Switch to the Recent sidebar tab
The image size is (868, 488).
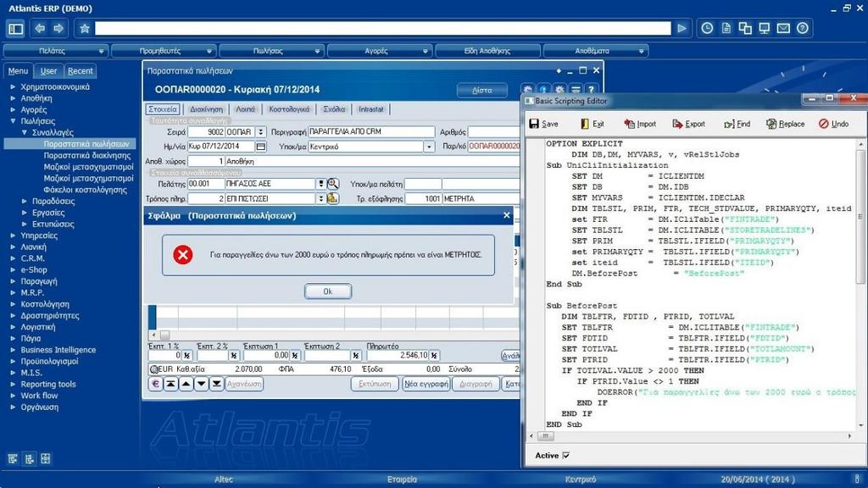(81, 71)
